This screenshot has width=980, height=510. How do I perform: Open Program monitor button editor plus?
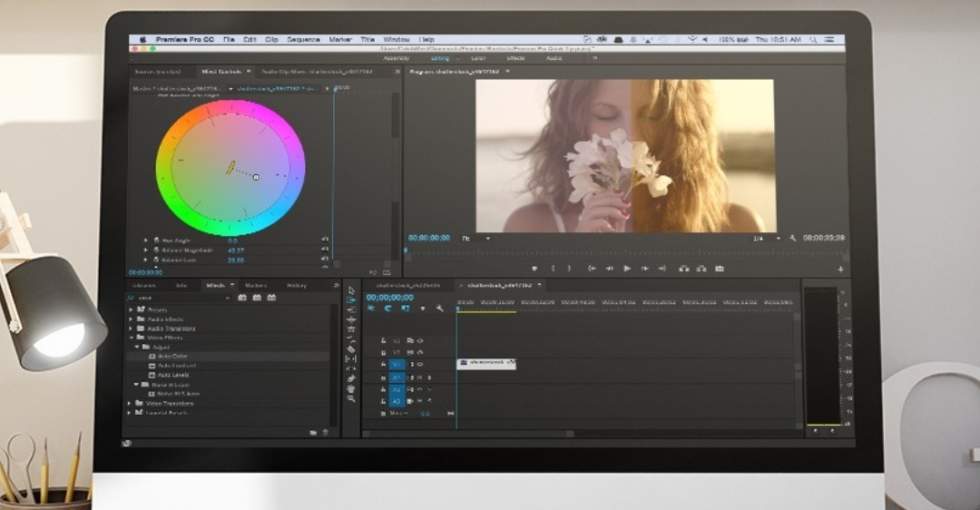(x=840, y=270)
